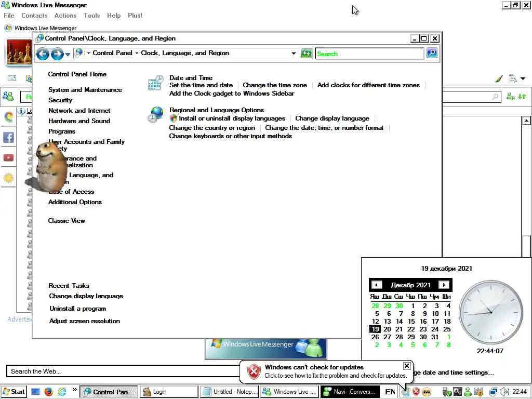Open the MSN butterfly tab in Messenger
532x399 pixels.
(8, 117)
